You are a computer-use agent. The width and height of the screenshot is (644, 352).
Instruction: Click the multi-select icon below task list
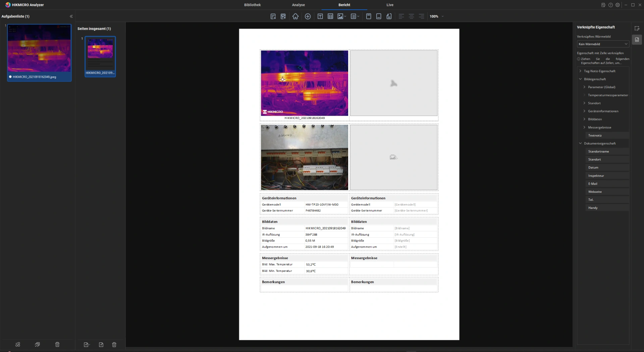point(18,345)
